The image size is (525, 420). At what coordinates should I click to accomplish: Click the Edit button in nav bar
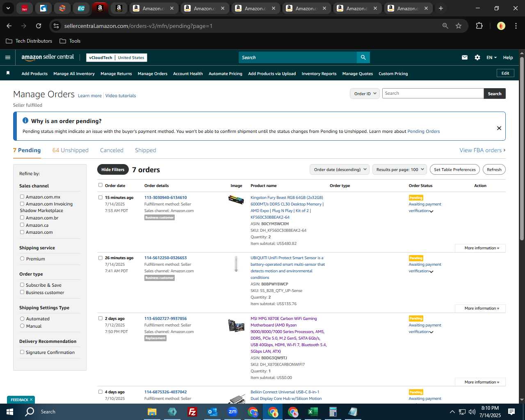[505, 73]
